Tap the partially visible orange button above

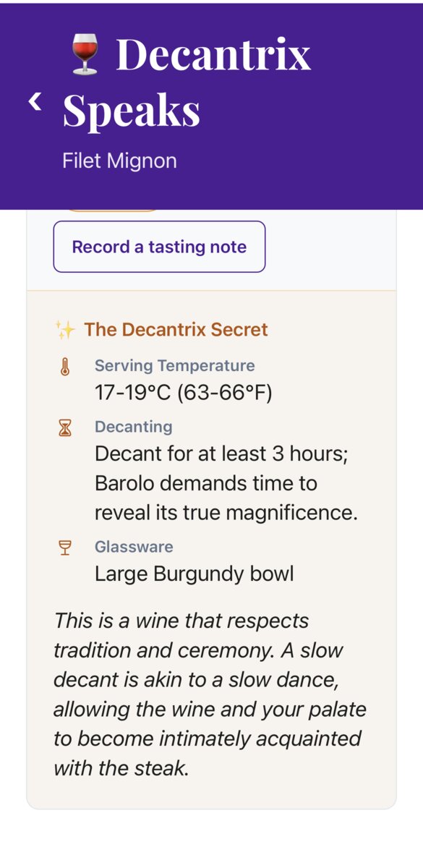pyautogui.click(x=114, y=208)
